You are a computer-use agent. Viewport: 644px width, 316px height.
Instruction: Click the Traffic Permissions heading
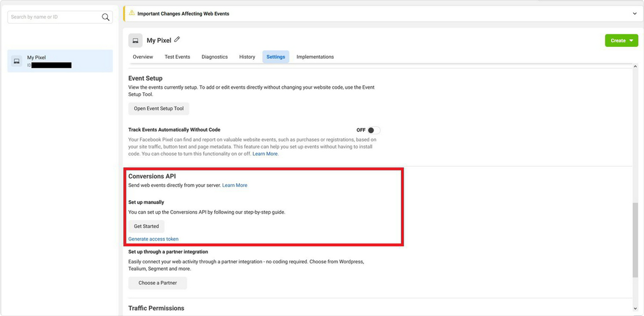(x=157, y=308)
